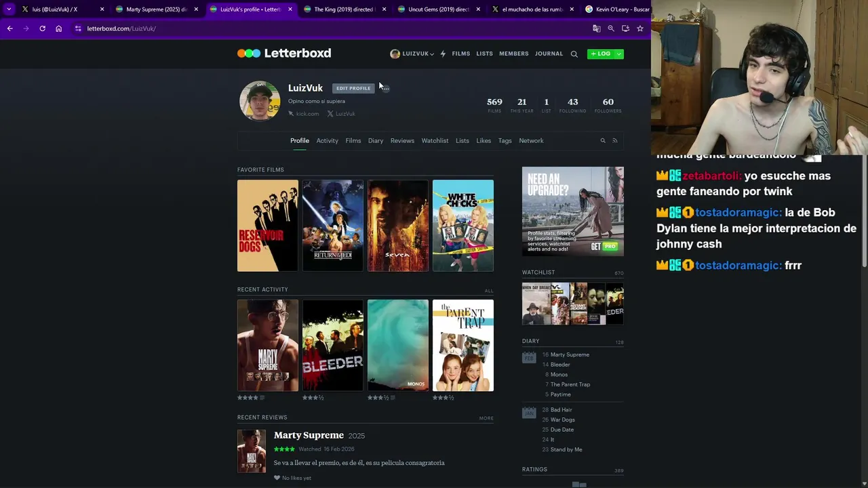Select the Reviews profile tab
This screenshot has width=868, height=488.
pos(402,140)
